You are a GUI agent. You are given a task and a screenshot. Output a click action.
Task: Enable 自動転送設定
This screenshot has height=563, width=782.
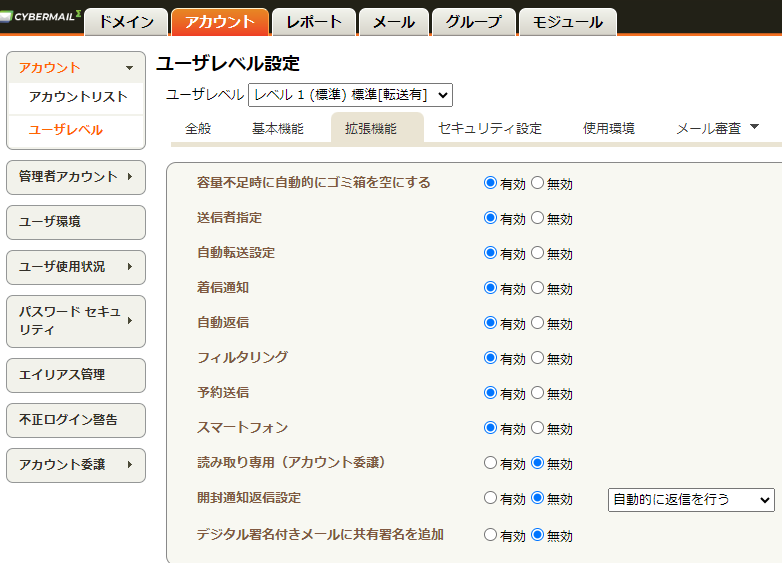490,253
